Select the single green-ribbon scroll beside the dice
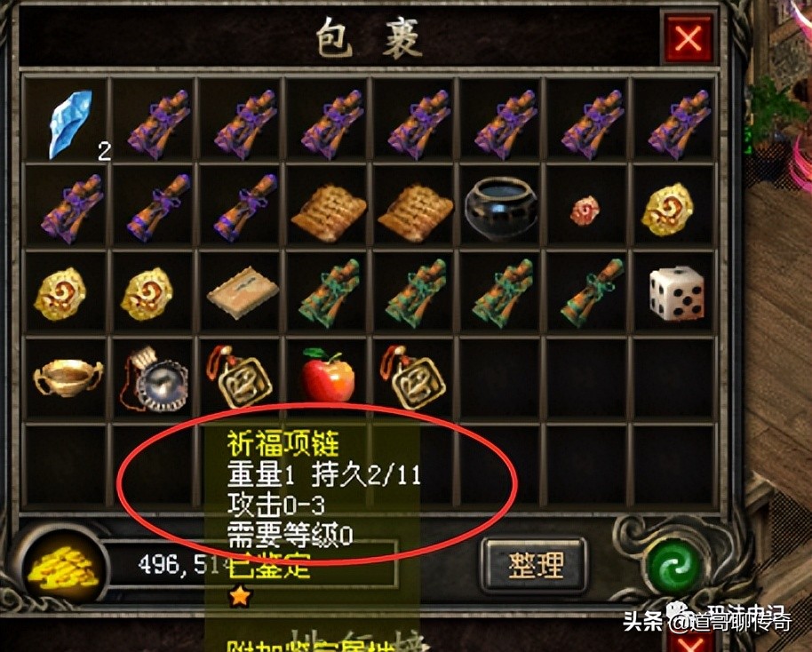Image resolution: width=812 pixels, height=652 pixels. tap(592, 292)
